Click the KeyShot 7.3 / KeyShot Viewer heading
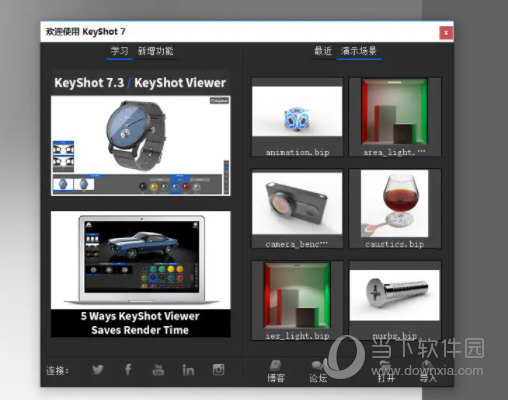 (140, 83)
